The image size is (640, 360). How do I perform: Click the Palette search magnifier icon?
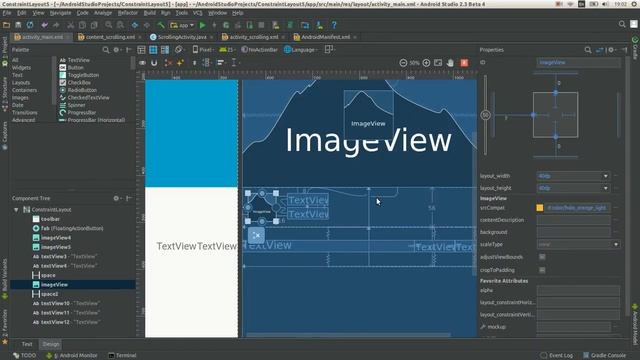pos(106,50)
